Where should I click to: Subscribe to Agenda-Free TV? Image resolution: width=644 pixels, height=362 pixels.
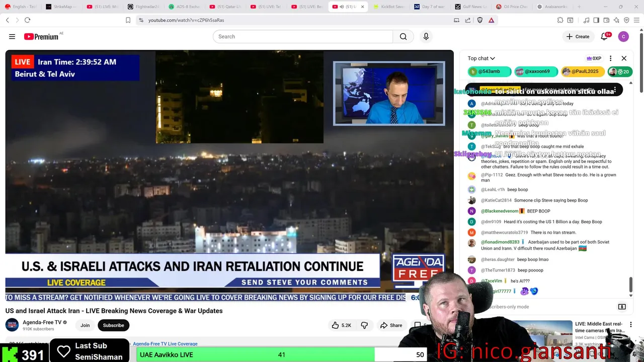[x=113, y=325]
